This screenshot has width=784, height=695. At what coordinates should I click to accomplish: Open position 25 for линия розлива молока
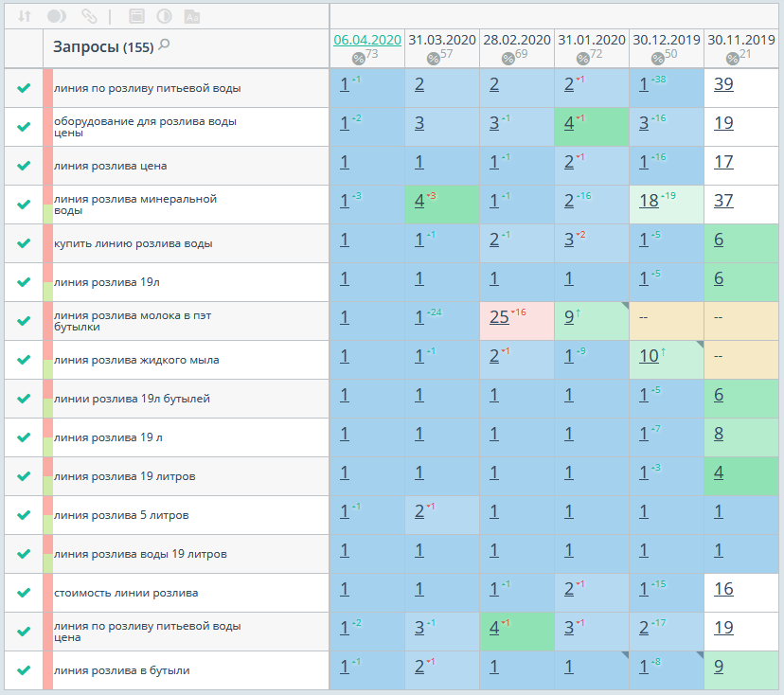(x=499, y=317)
